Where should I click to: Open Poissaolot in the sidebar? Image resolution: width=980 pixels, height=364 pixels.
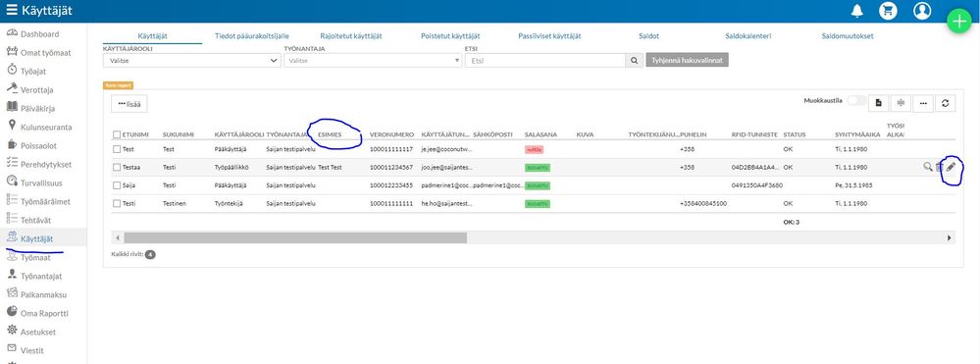click(31, 145)
